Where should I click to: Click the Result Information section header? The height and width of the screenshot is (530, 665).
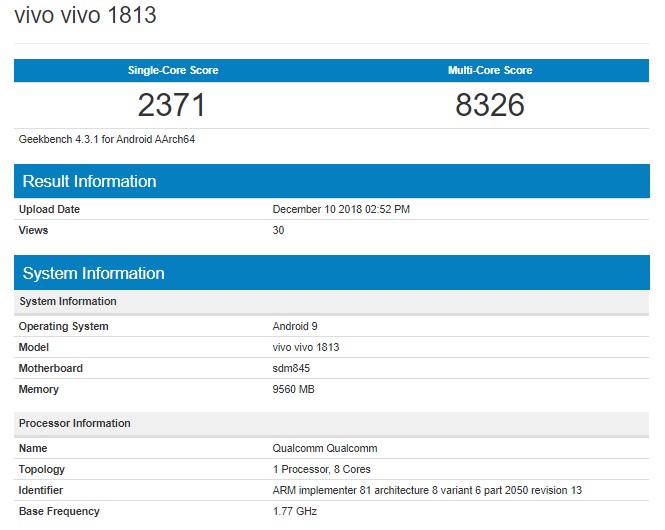pos(332,181)
